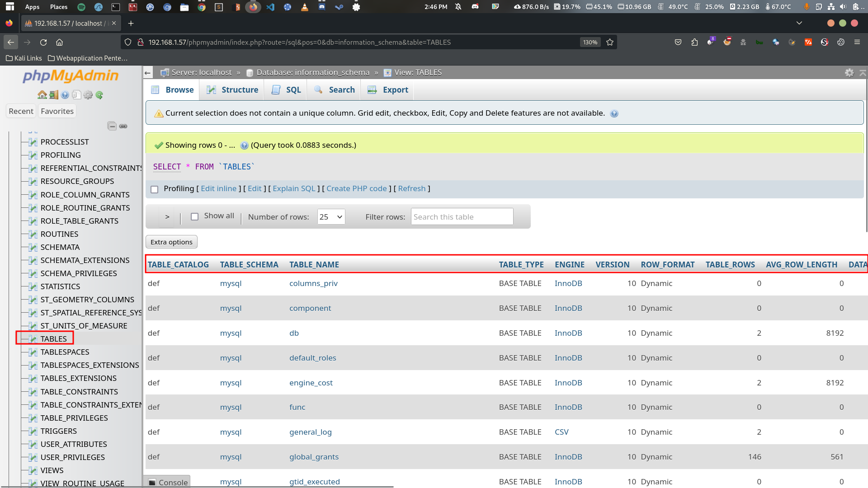
Task: Click the log out door icon
Action: [54, 95]
